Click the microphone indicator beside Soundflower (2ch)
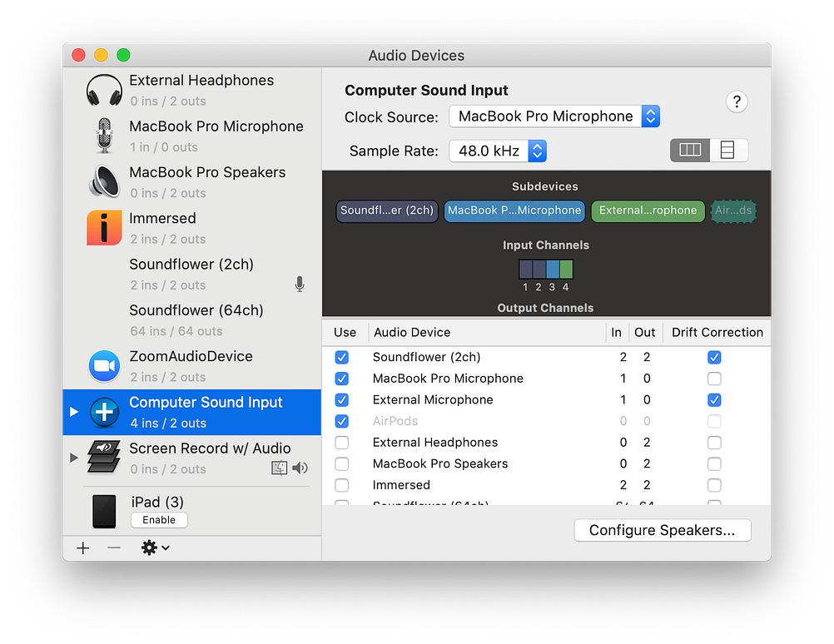834x644 pixels. (300, 284)
